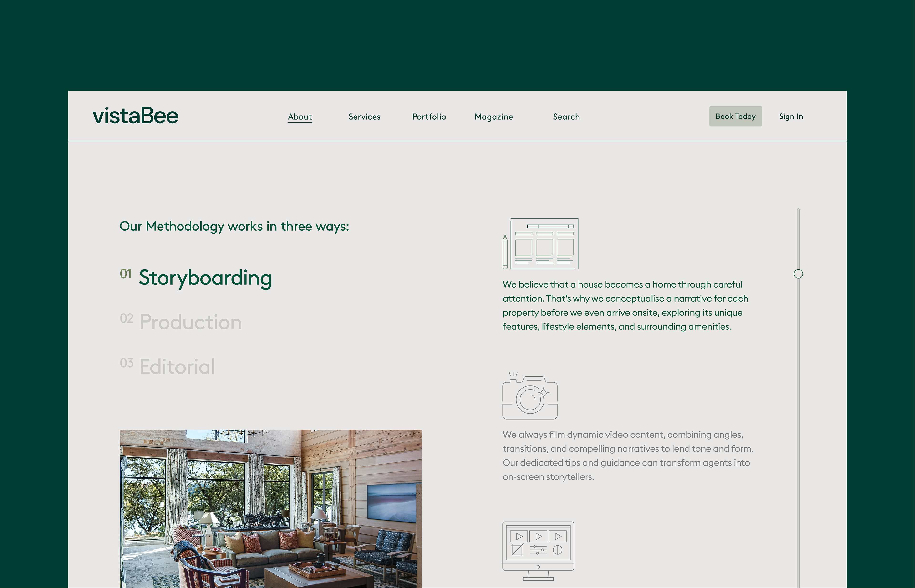
Task: Click the video editing monitor icon
Action: (538, 551)
